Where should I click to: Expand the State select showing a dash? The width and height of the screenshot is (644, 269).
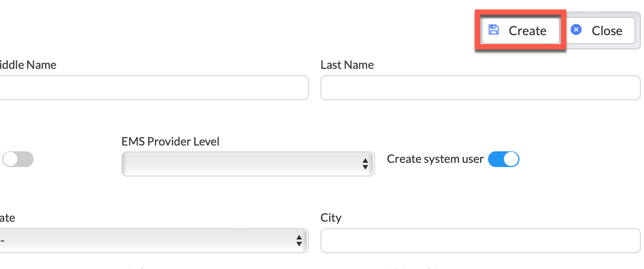(153, 241)
